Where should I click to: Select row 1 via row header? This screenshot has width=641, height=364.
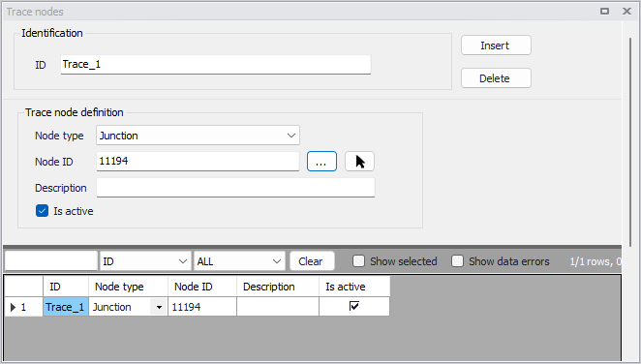click(23, 307)
